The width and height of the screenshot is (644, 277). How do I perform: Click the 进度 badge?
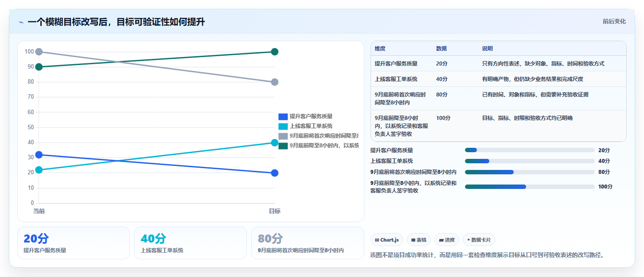(x=446, y=240)
